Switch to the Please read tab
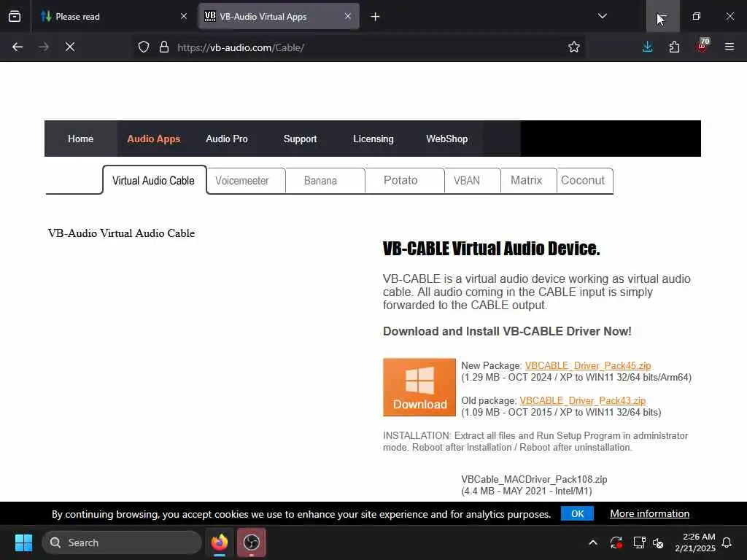 (x=115, y=17)
